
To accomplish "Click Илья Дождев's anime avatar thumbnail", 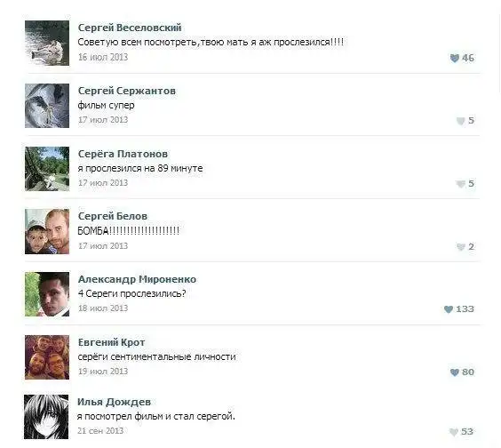I will (46, 417).
